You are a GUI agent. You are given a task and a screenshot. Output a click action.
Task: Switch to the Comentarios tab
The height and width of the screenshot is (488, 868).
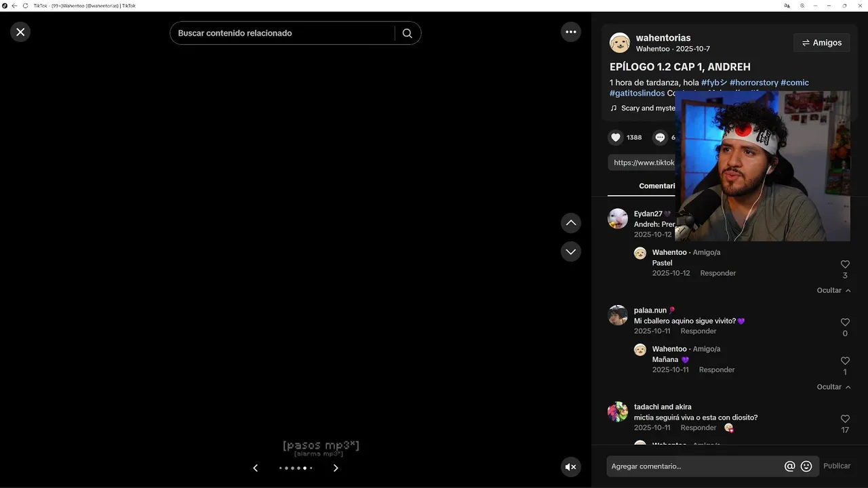[657, 186]
